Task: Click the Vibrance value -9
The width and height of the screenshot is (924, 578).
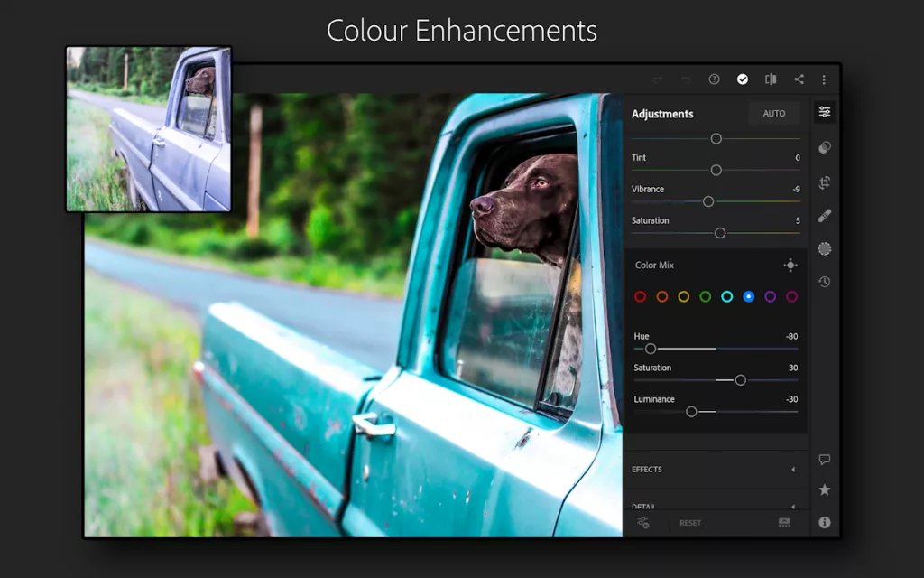Action: (796, 190)
